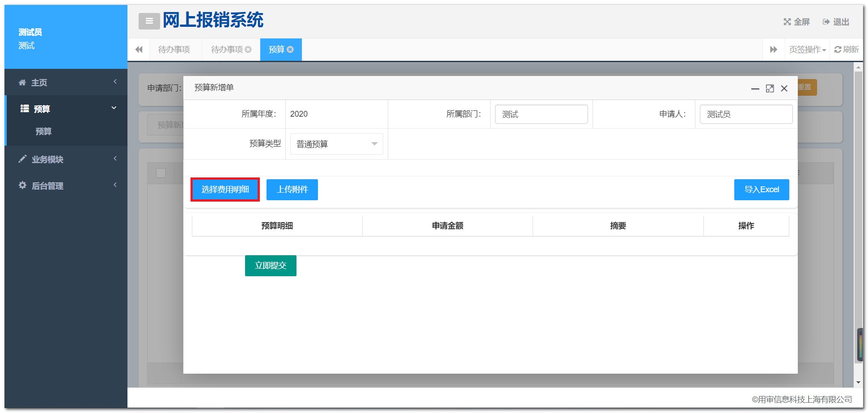
Task: Select 预算 submenu item in sidebar
Action: click(44, 131)
